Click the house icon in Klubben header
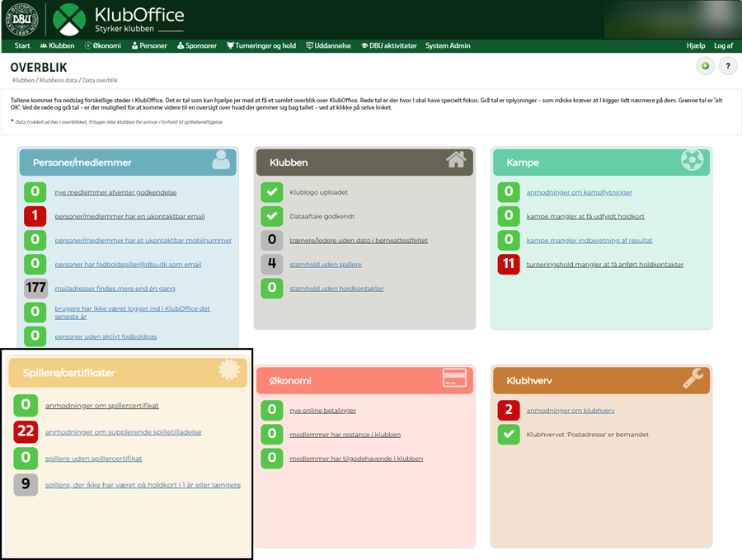The width and height of the screenshot is (742, 560). click(456, 159)
